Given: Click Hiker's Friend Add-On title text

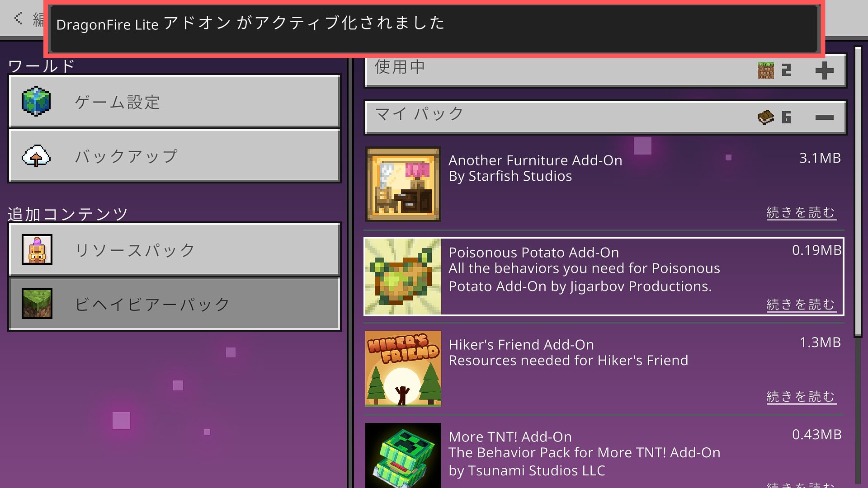Looking at the screenshot, I should [521, 345].
